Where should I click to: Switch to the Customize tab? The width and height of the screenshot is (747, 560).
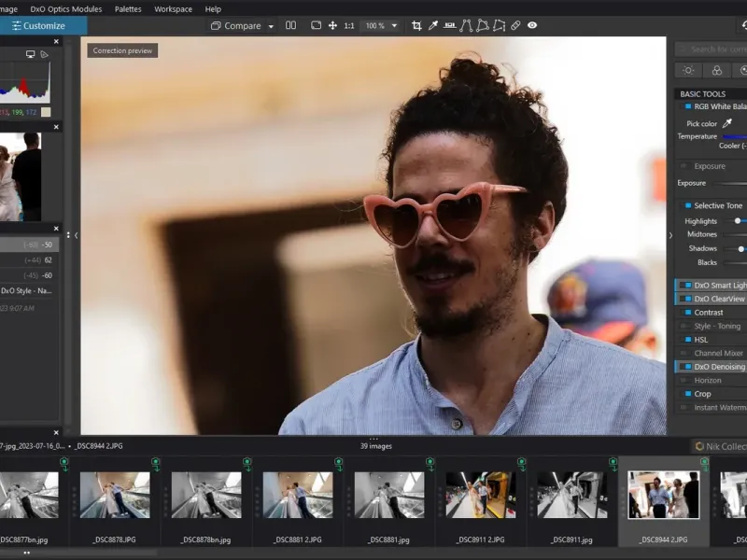pos(43,26)
